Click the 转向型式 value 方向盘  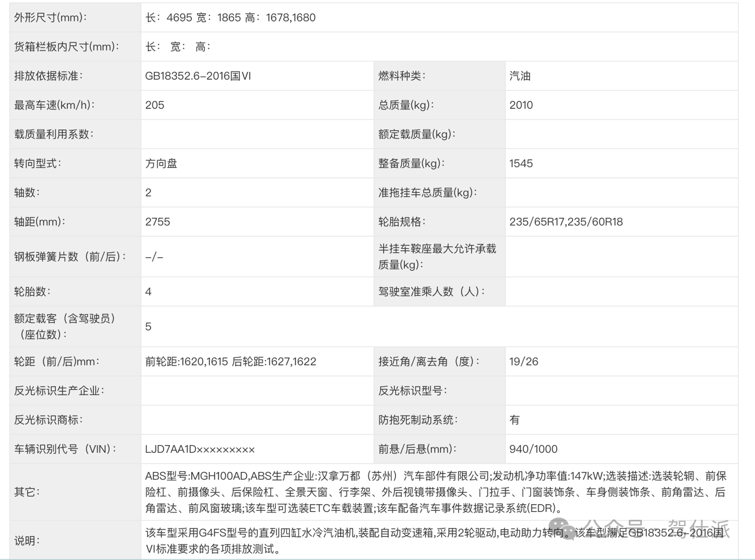(161, 163)
